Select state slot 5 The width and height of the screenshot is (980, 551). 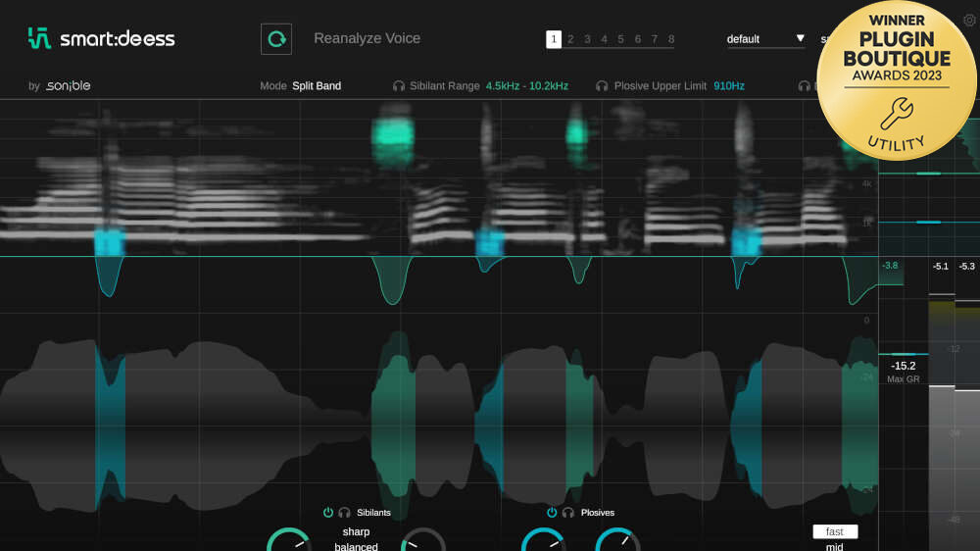(x=620, y=39)
